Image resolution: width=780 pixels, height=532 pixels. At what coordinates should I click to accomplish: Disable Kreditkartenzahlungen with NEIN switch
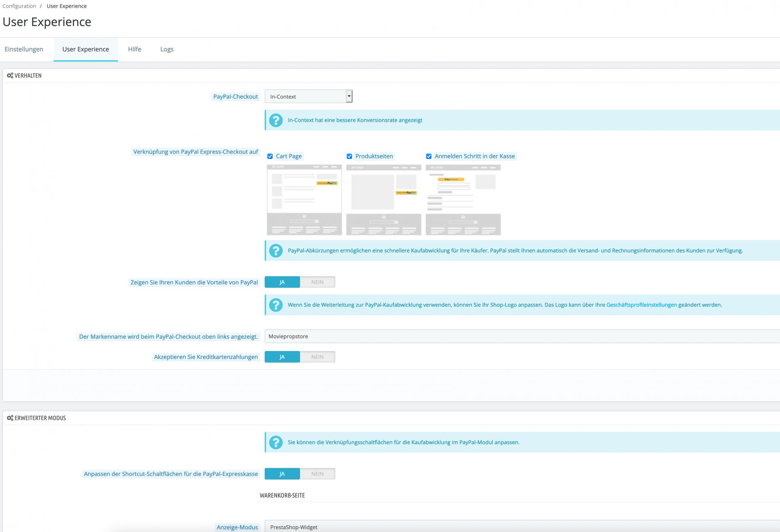[x=317, y=357]
